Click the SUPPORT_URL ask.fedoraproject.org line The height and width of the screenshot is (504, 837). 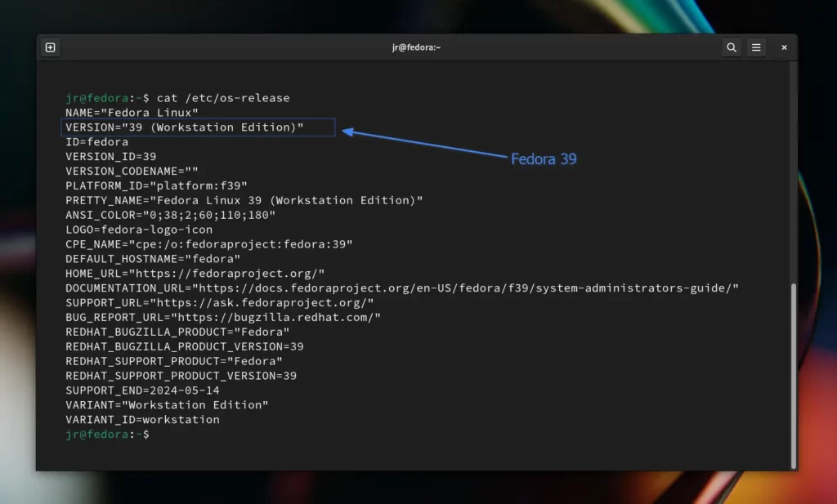pos(219,303)
